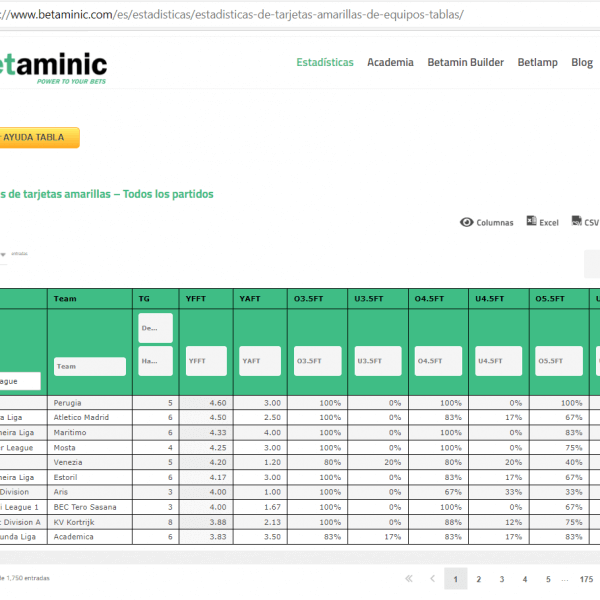The height and width of the screenshot is (600, 600).
Task: Click the browser address bar URL
Action: click(x=230, y=16)
